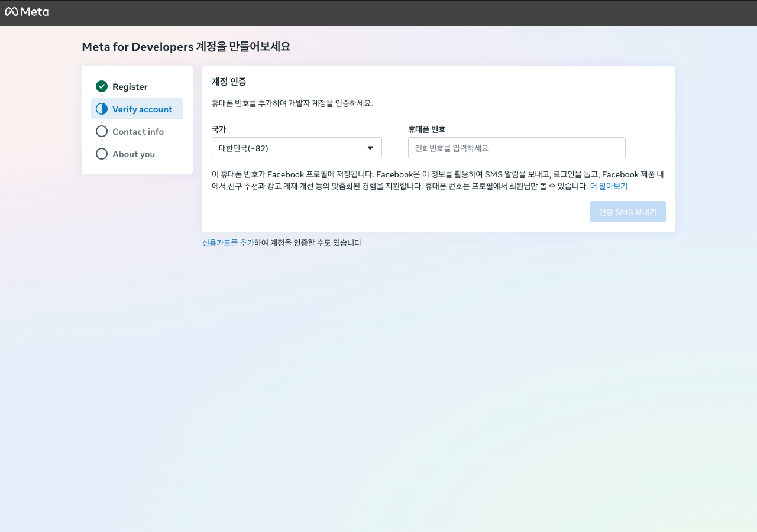Open the 더 알아보기 link

609,186
